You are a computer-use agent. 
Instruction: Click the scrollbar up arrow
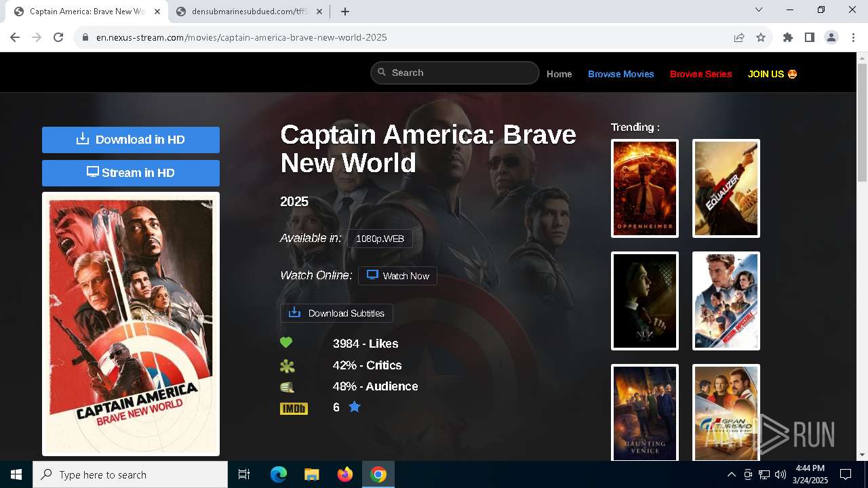863,58
